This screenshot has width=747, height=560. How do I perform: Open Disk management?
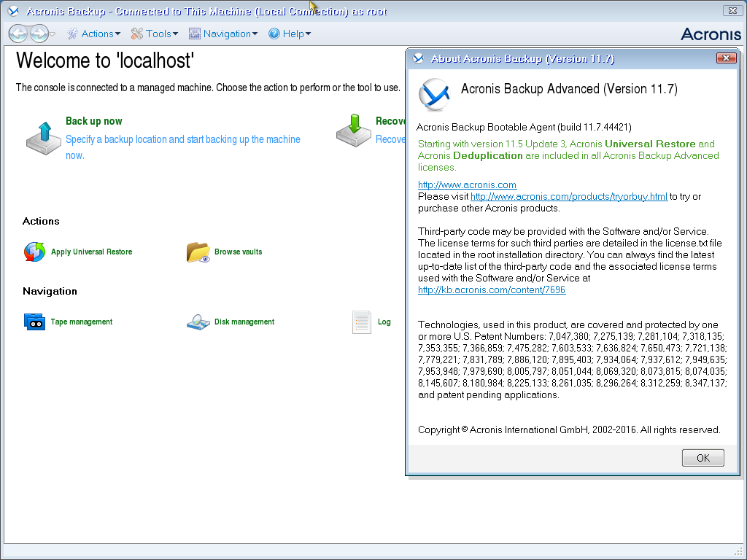click(x=244, y=322)
